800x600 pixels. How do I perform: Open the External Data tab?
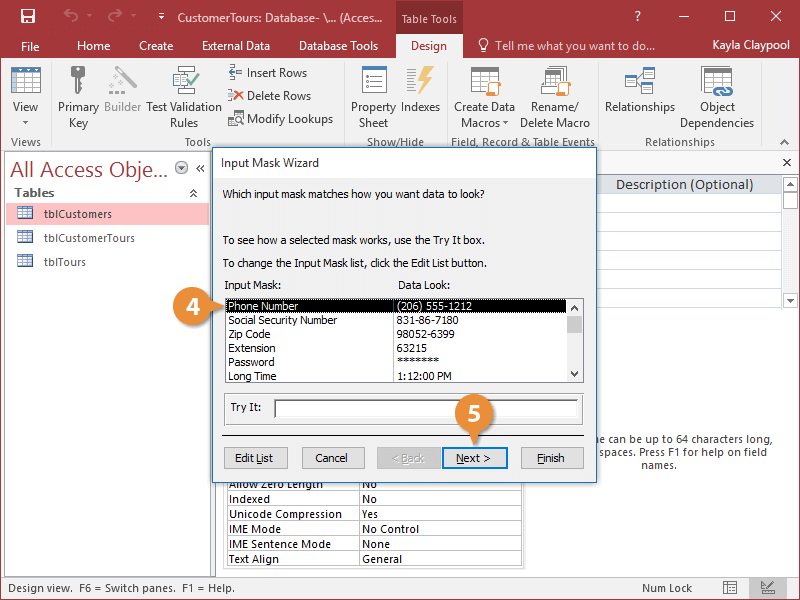coord(236,46)
